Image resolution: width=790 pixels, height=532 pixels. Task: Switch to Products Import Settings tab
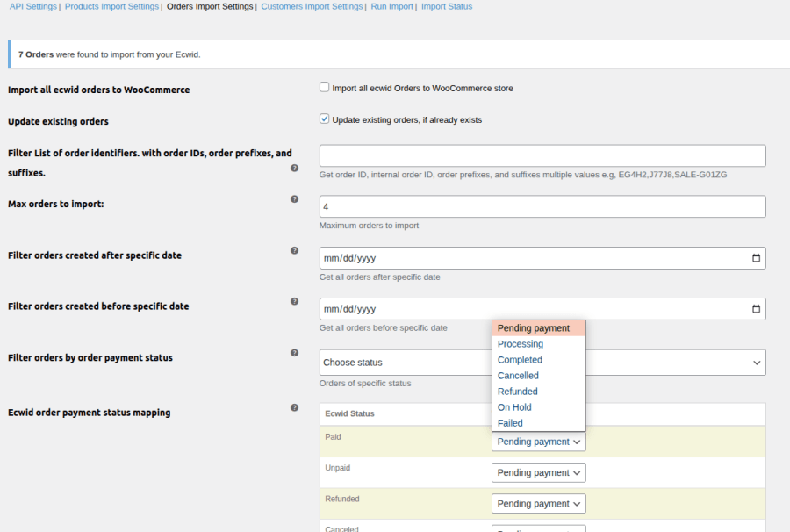tap(112, 6)
